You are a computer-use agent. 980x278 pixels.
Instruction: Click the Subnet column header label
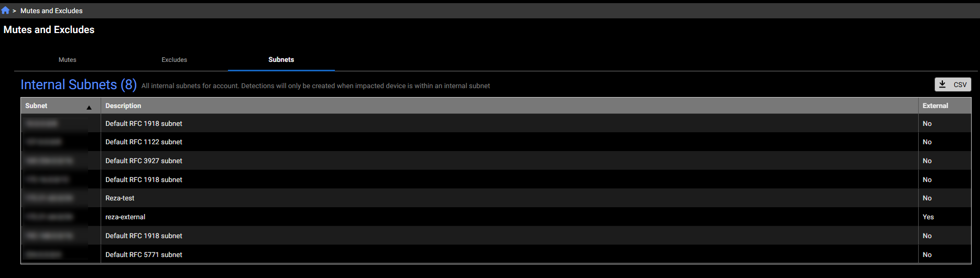click(36, 106)
